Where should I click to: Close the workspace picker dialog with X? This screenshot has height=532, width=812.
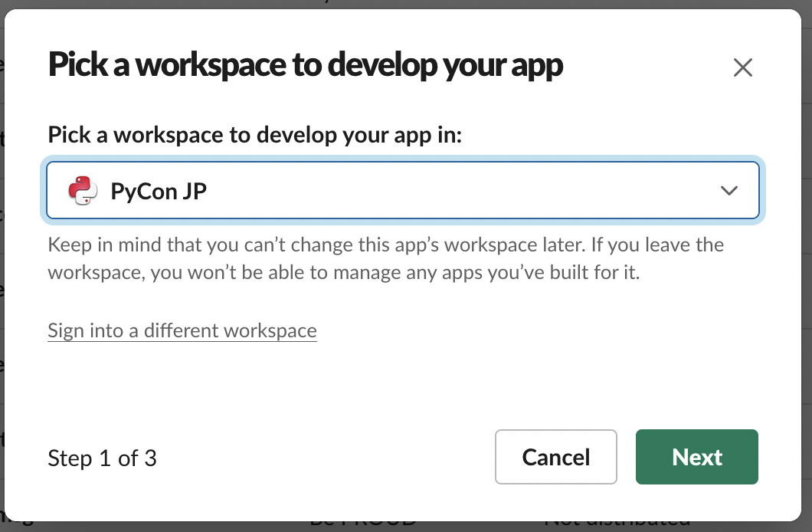point(742,67)
